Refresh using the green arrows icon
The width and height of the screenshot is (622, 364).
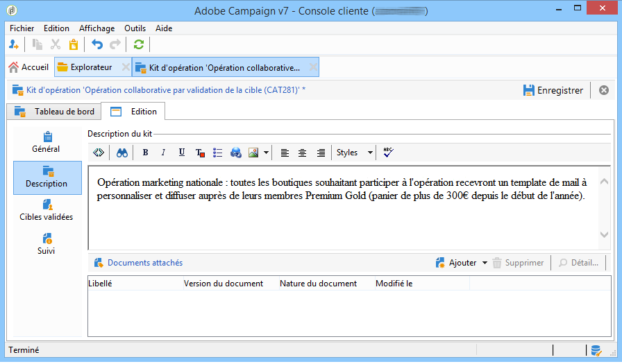click(x=138, y=44)
